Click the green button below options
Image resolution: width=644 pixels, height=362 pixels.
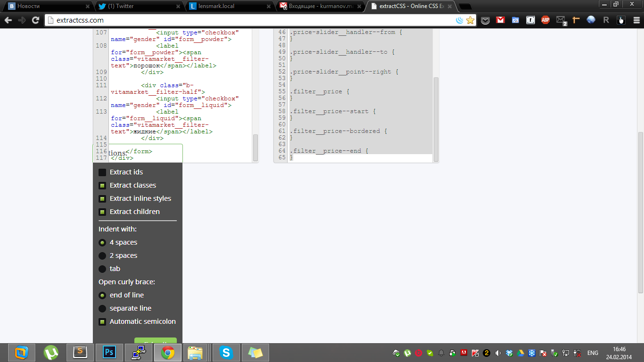pos(156,340)
